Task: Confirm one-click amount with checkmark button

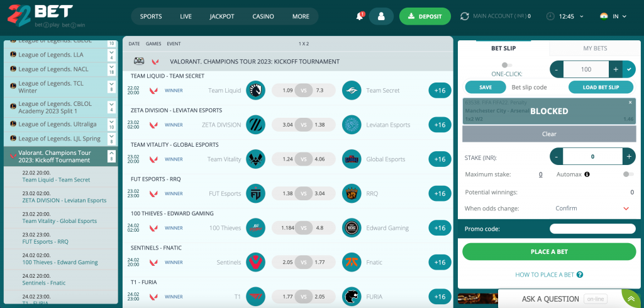Action: (629, 69)
